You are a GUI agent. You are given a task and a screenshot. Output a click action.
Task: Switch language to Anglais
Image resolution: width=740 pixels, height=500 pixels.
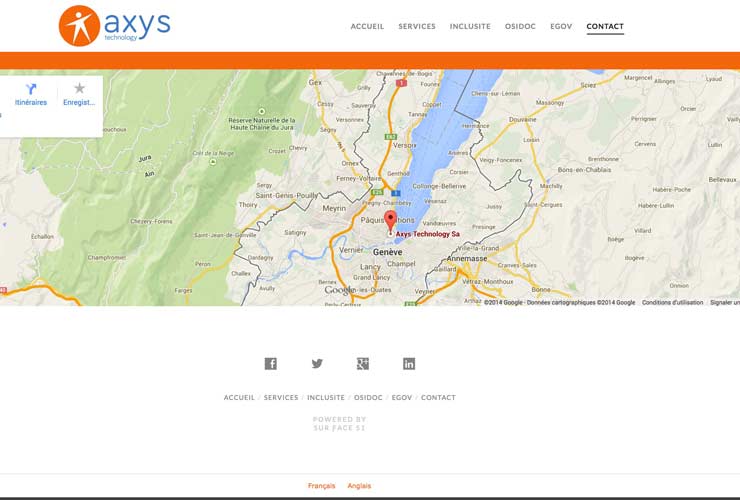tap(359, 486)
